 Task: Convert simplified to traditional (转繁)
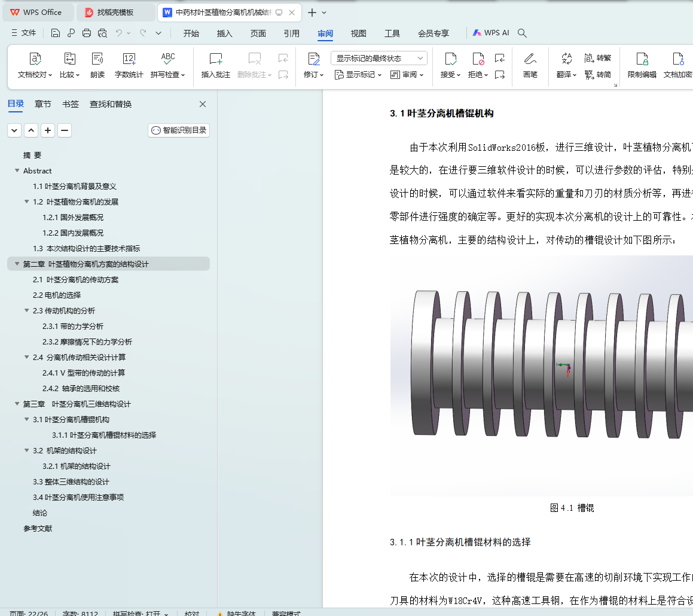[597, 58]
